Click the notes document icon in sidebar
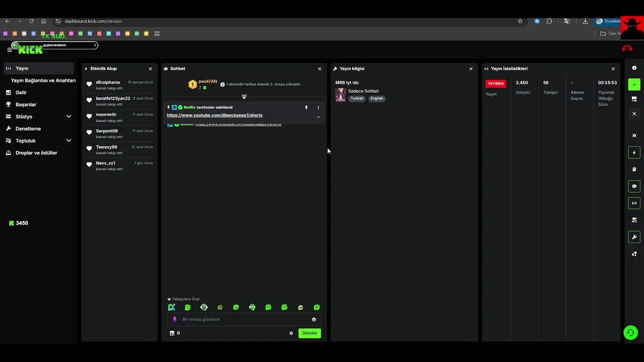The height and width of the screenshot is (362, 644). point(634,169)
